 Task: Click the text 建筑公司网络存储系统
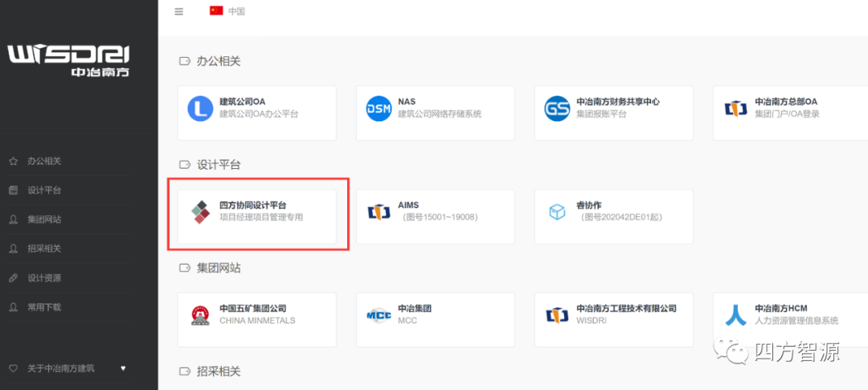[440, 114]
